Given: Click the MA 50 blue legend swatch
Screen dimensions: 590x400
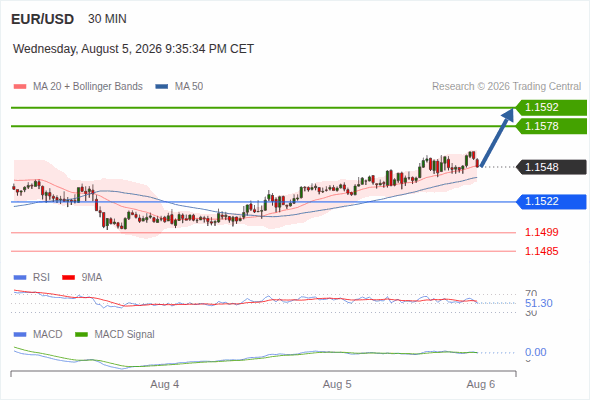Looking at the screenshot, I should (x=161, y=87).
